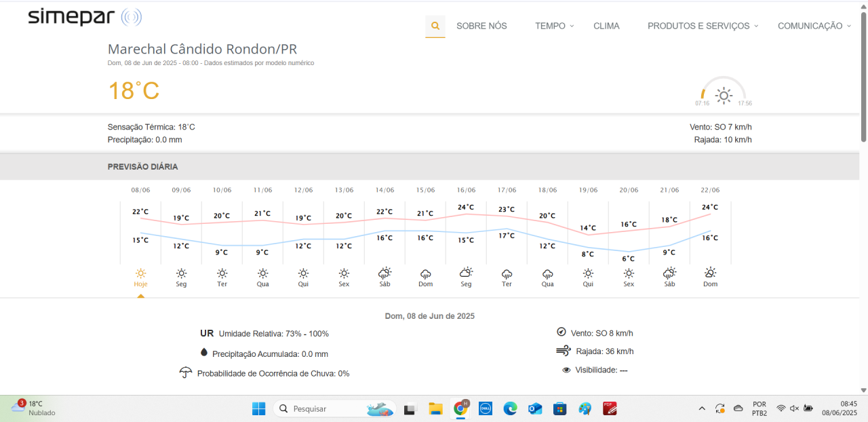Click the date Dom, 08 de Jun de 2025
This screenshot has width=868, height=422.
430,316
